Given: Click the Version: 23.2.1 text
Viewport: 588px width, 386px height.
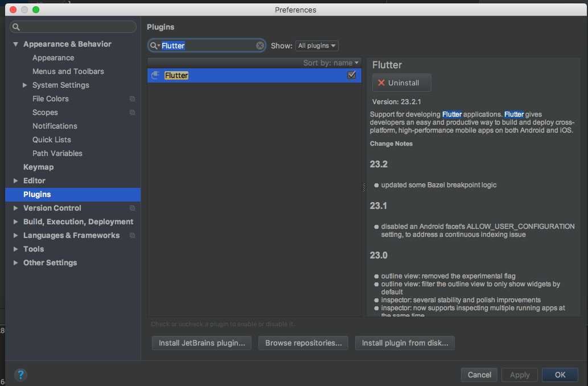Looking at the screenshot, I should (396, 102).
